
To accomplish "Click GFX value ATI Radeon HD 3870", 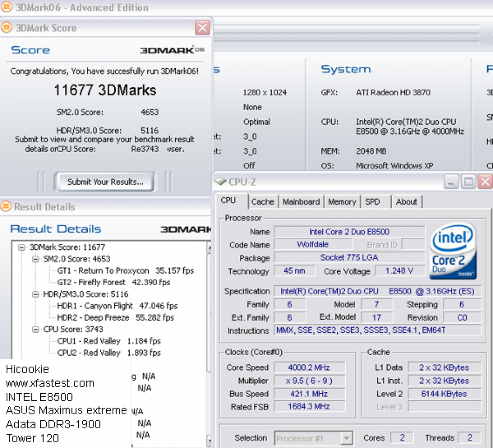I will (x=393, y=92).
